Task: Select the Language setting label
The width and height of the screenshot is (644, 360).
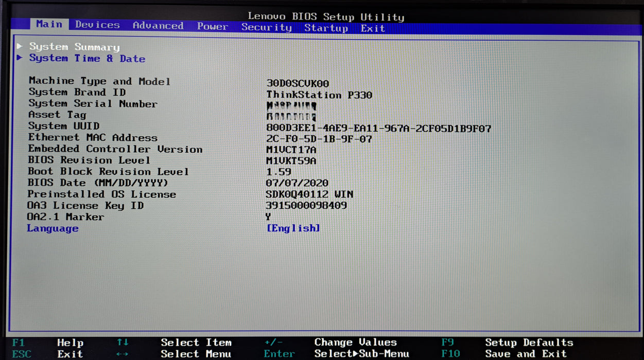Action: click(x=53, y=228)
